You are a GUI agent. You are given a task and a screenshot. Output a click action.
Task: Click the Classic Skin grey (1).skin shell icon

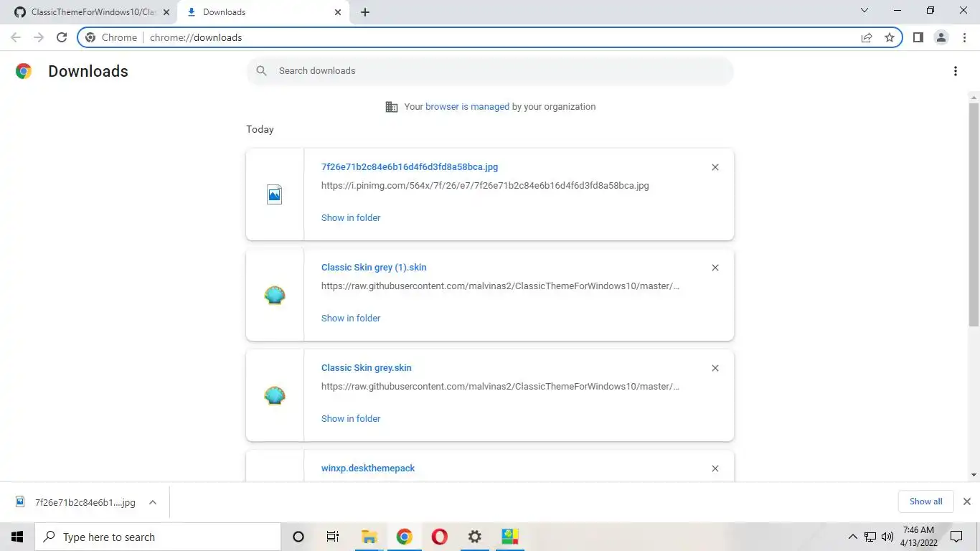pyautogui.click(x=275, y=295)
